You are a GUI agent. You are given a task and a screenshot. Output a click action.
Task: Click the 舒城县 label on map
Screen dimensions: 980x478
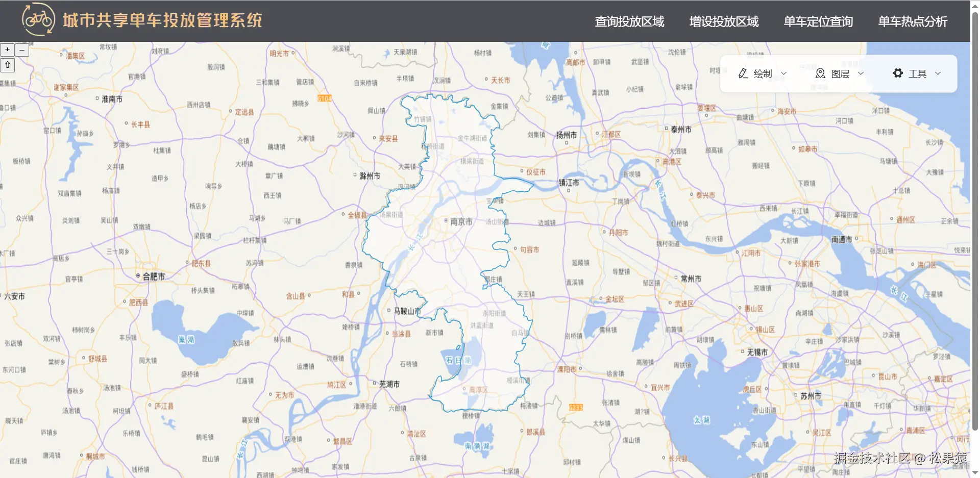point(97,359)
